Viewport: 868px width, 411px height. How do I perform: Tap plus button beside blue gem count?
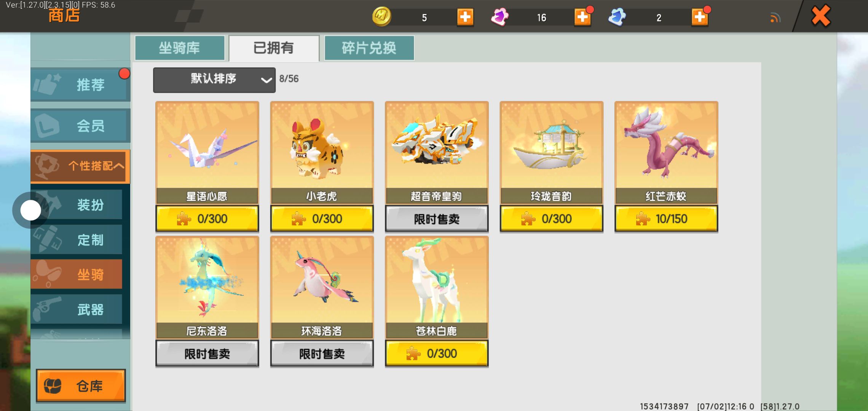700,17
